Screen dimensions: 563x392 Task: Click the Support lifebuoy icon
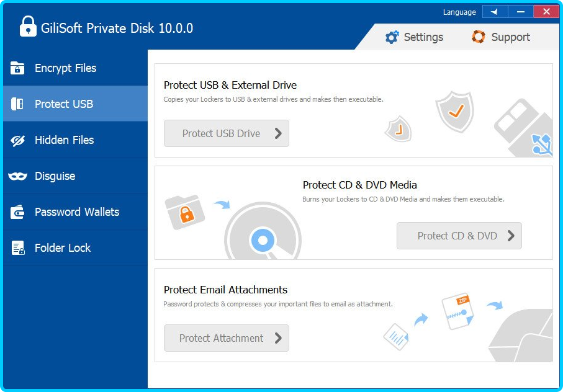point(478,37)
